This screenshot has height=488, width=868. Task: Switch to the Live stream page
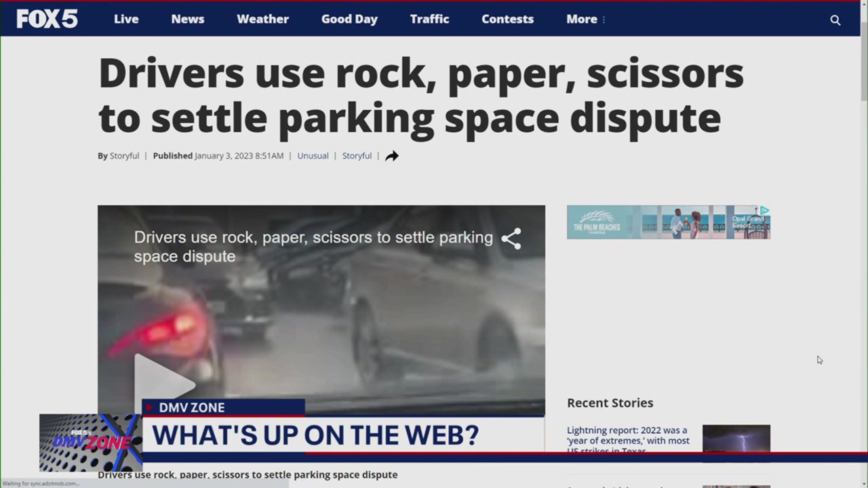pos(126,19)
